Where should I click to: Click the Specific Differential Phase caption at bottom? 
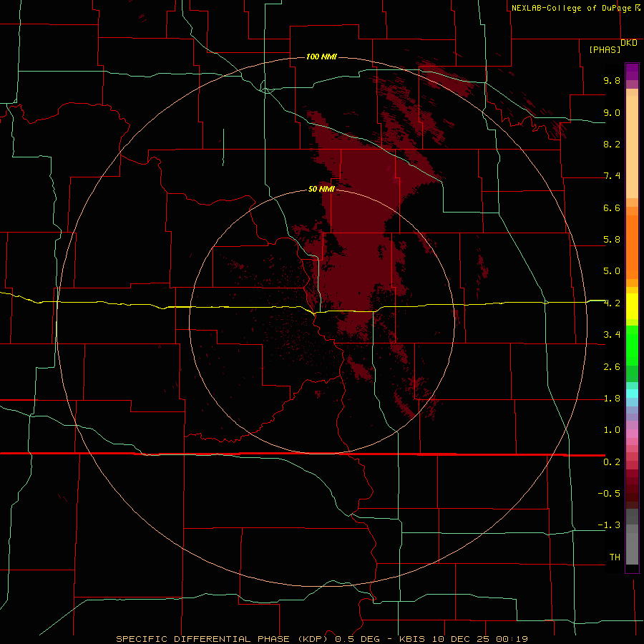pos(321,639)
